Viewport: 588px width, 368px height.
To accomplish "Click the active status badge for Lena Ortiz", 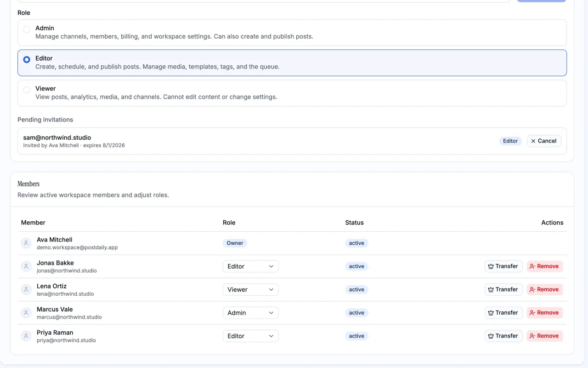I will pyautogui.click(x=356, y=289).
